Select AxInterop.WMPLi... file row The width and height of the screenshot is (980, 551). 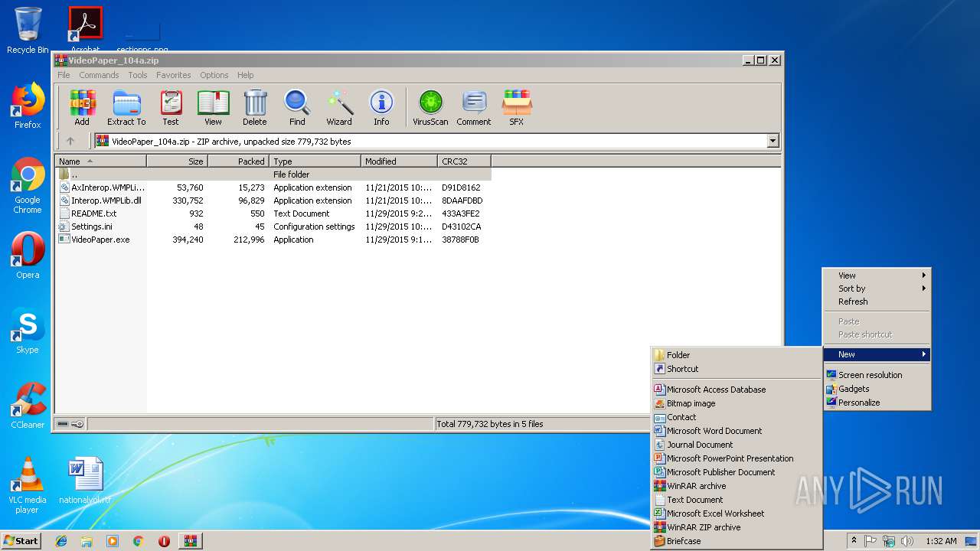coord(273,187)
